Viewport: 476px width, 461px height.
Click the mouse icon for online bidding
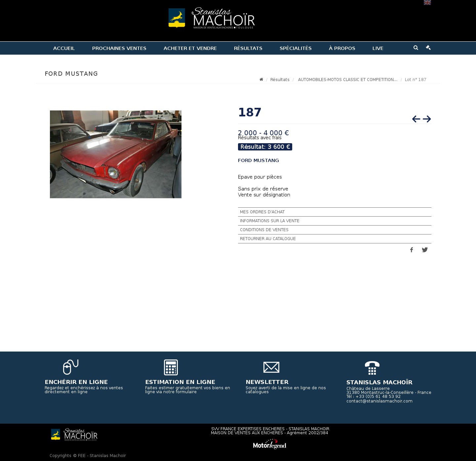(x=71, y=367)
